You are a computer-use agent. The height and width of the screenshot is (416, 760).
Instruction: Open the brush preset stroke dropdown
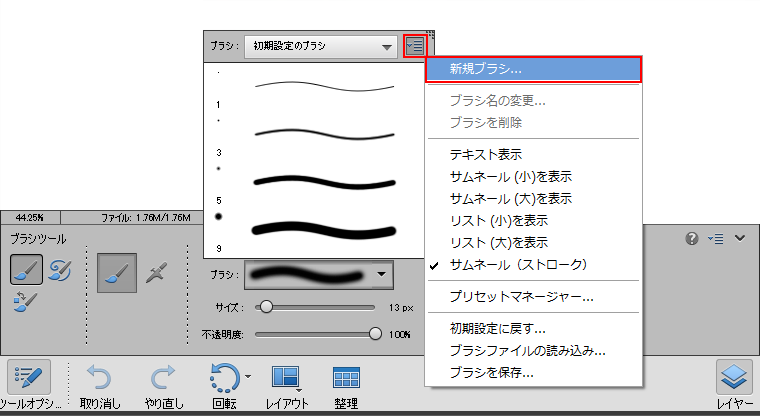382,274
